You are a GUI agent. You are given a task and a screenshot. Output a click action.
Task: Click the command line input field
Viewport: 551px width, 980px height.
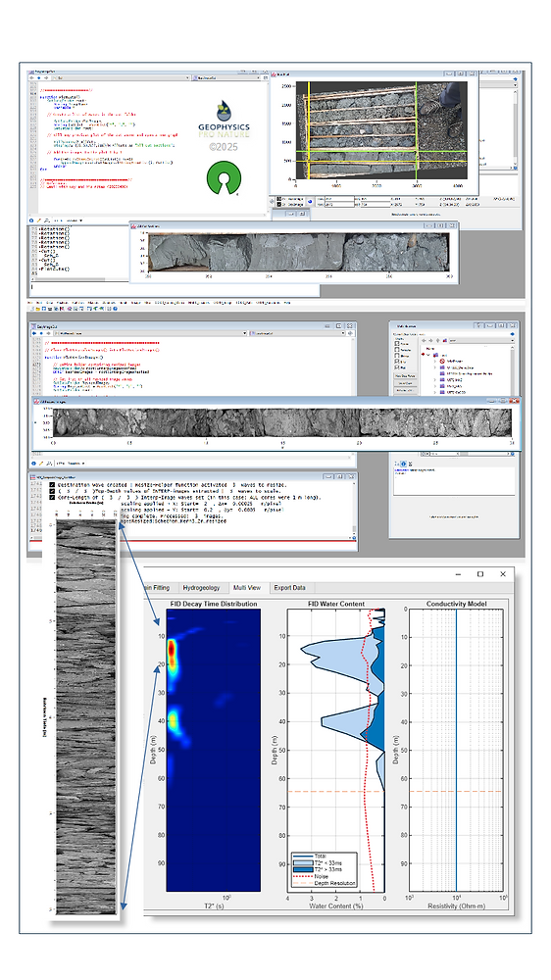(175, 289)
